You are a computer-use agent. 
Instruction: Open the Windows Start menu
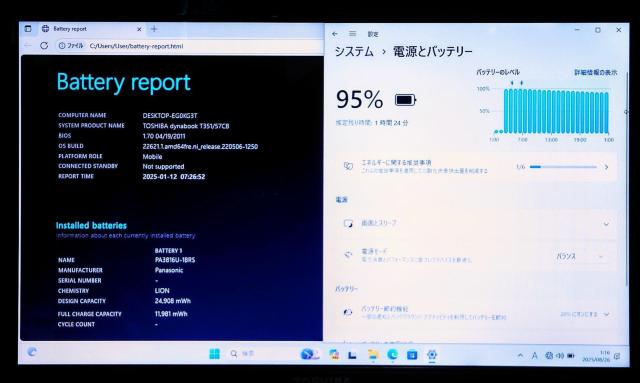point(215,354)
